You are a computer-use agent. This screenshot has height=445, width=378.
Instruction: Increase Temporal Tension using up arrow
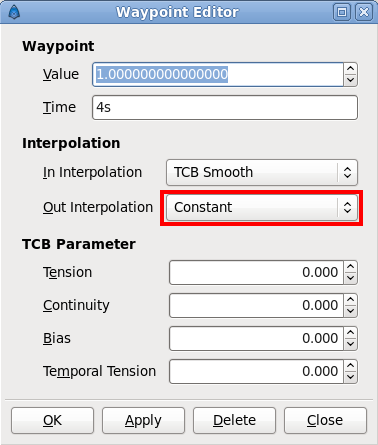[350, 366]
